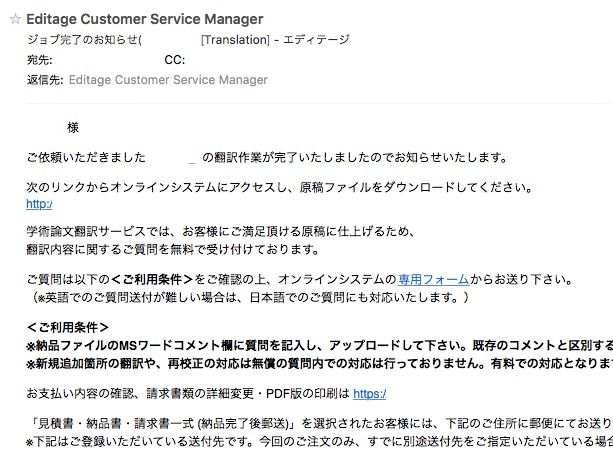Viewport: 613px width, 458px height.
Task: Click the sender name Editage Customer Service Manager
Action: [145, 19]
